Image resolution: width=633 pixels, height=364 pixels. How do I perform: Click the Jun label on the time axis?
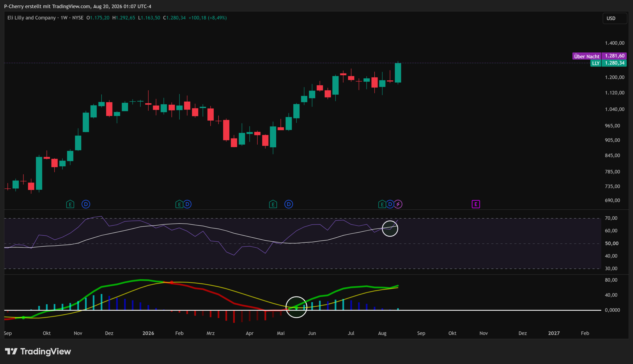coord(312,333)
